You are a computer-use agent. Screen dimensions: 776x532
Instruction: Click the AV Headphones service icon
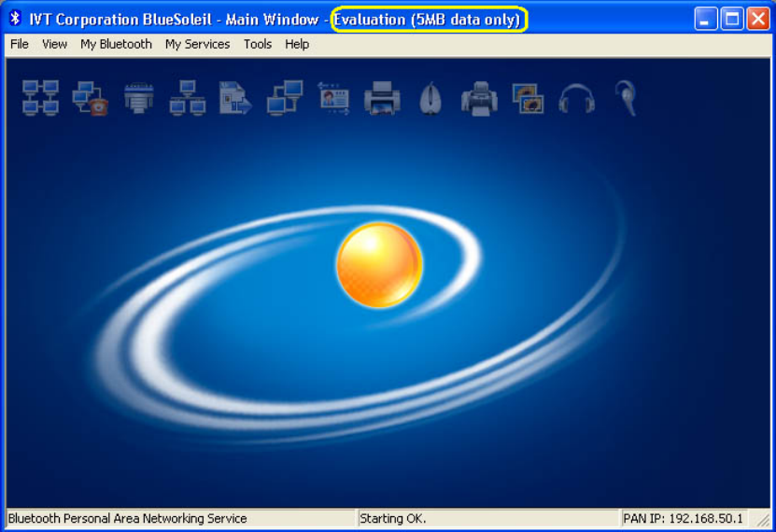576,98
